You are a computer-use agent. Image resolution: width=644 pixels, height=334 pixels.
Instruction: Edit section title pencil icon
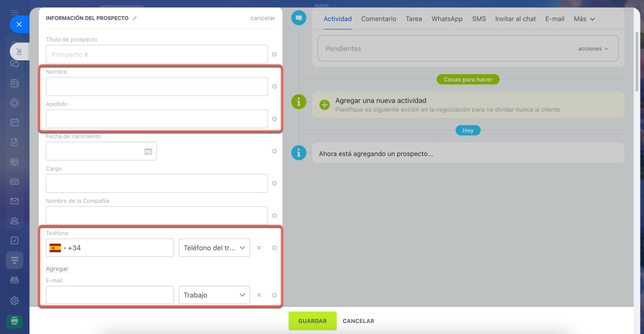click(134, 18)
